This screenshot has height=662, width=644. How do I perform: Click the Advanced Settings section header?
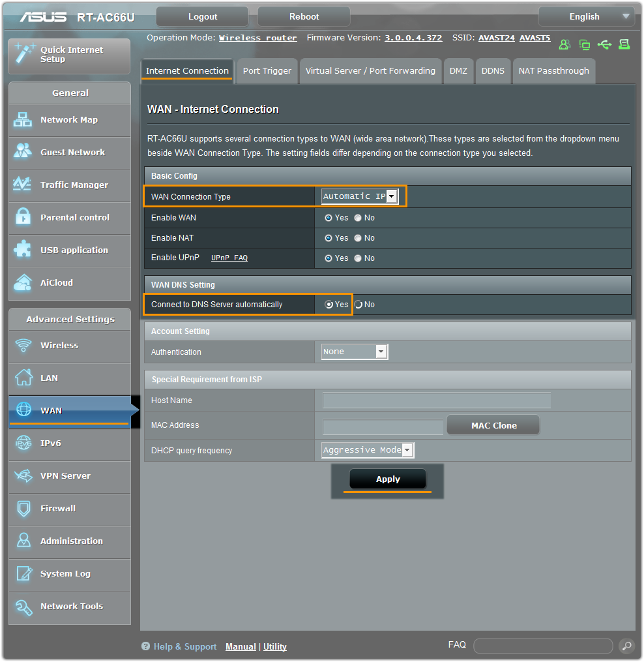(70, 319)
